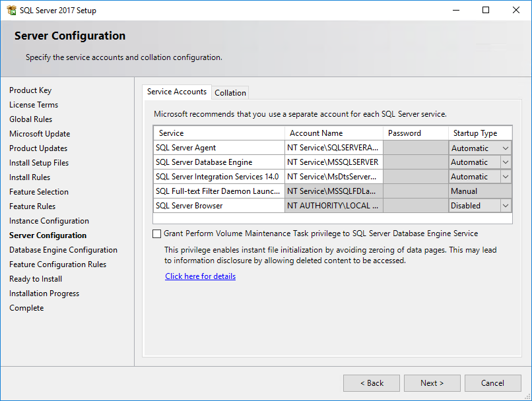Open the 'Click here for details' link
This screenshot has height=401, width=532.
pos(200,276)
